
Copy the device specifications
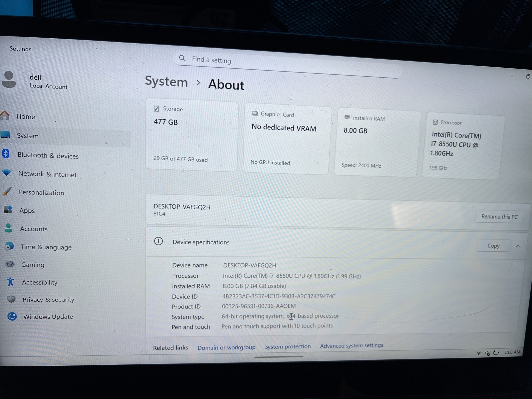pos(493,246)
